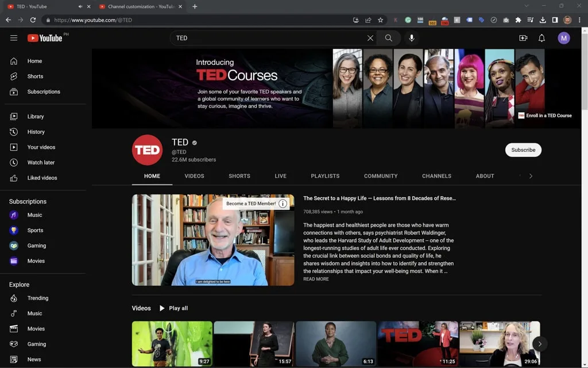Image resolution: width=588 pixels, height=368 pixels.
Task: Reveal more channel tabs with the right chevron
Action: pyautogui.click(x=531, y=176)
